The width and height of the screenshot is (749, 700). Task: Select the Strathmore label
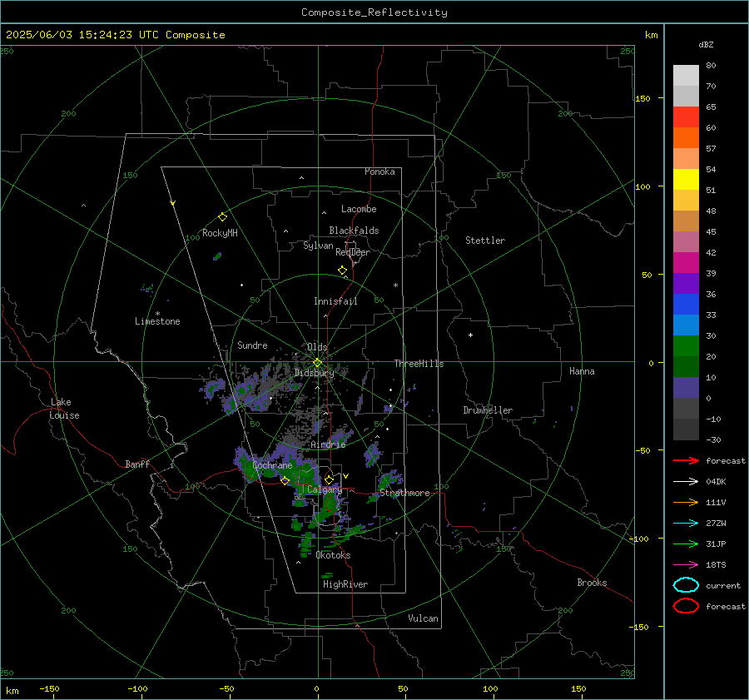tap(404, 493)
